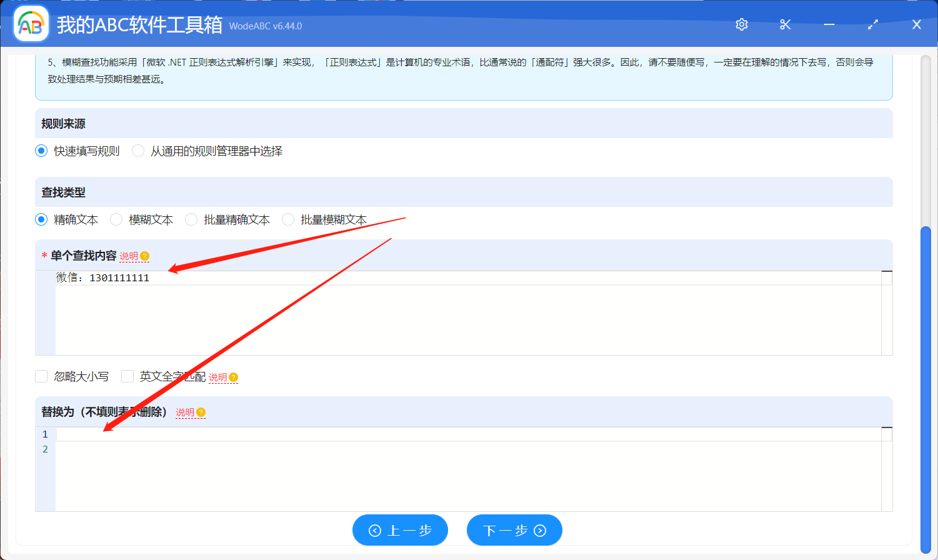The height and width of the screenshot is (560, 938).
Task: Enable 英文全字匹配 checkbox
Action: point(127,376)
